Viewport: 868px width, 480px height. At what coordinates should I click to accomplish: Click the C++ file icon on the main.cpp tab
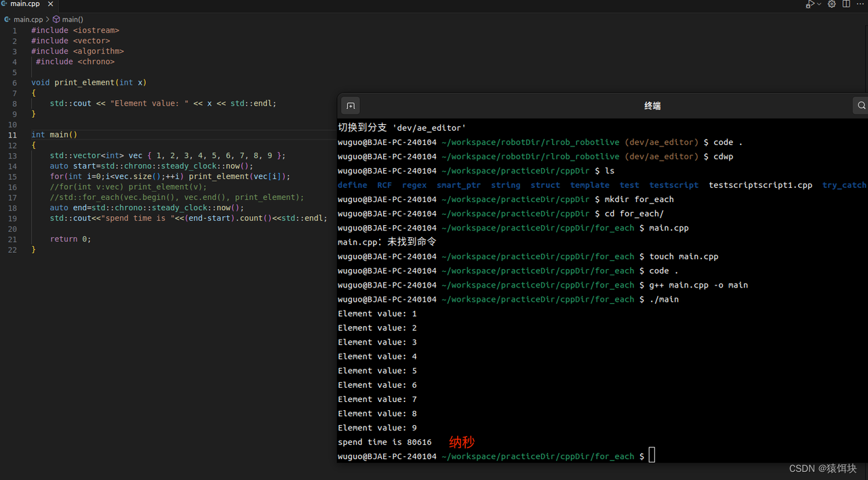(x=5, y=3)
